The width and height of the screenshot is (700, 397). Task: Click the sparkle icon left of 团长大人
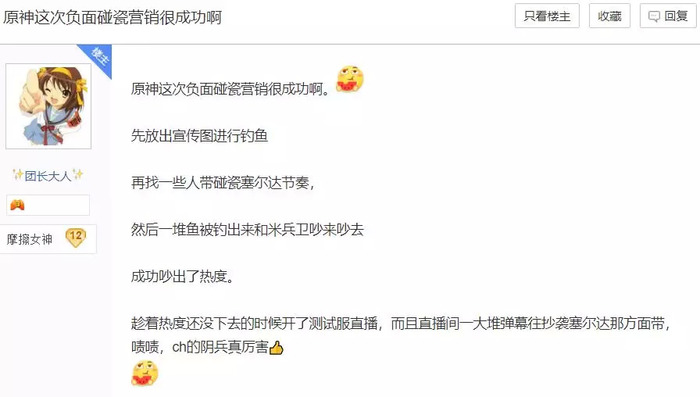coord(18,175)
